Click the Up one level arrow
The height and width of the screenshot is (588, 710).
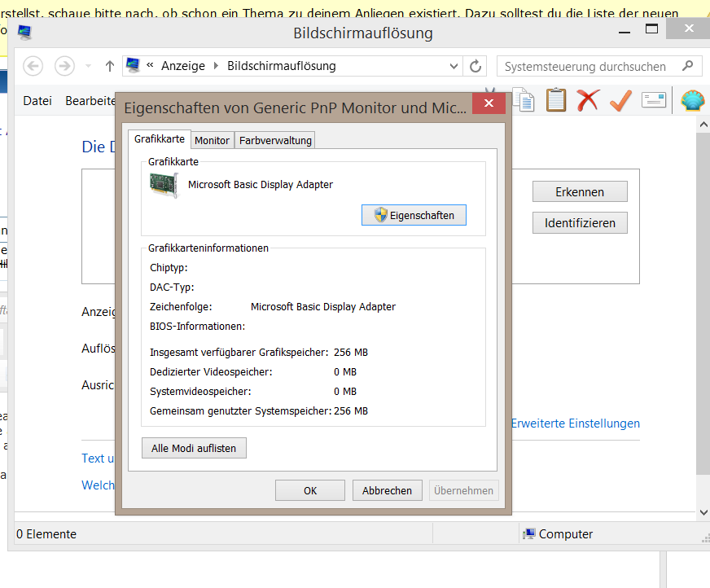coord(110,66)
